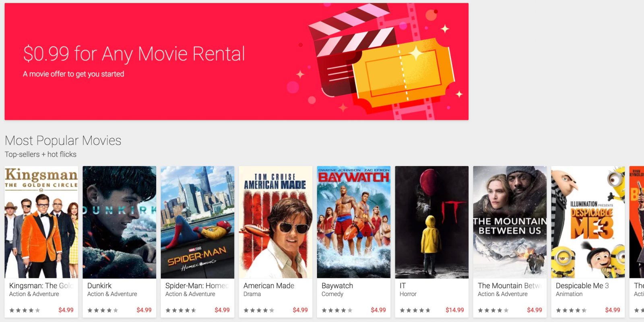Open the Despicable Me 3 poster

coord(588,222)
